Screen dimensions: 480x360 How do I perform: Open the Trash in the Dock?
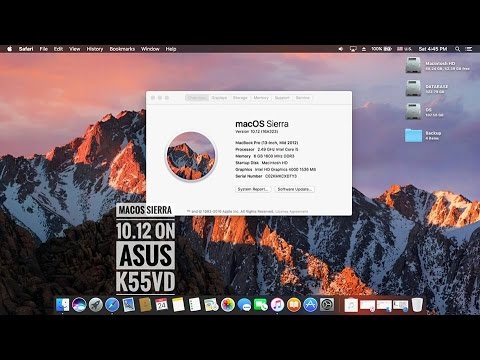pyautogui.click(x=417, y=305)
